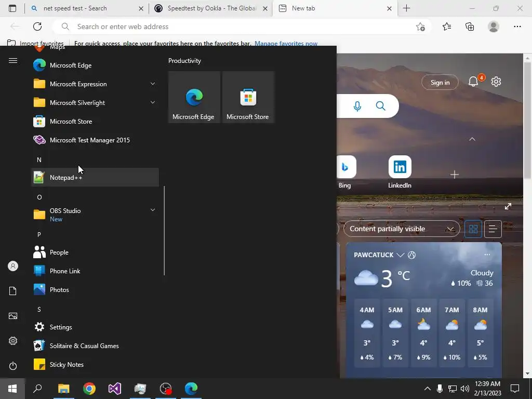532x399 pixels.
Task: Start voice search with microphone
Action: (x=357, y=106)
